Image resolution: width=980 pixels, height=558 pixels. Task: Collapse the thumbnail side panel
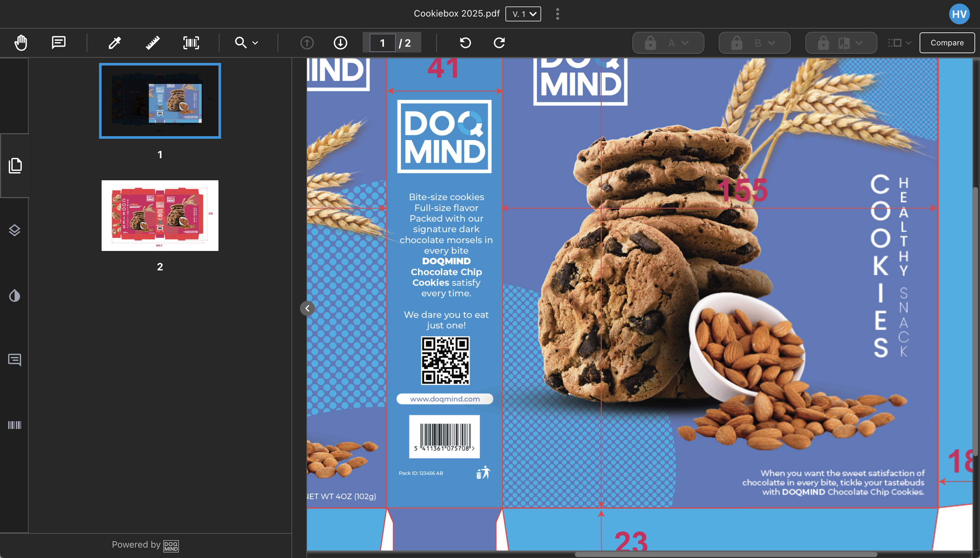(307, 309)
